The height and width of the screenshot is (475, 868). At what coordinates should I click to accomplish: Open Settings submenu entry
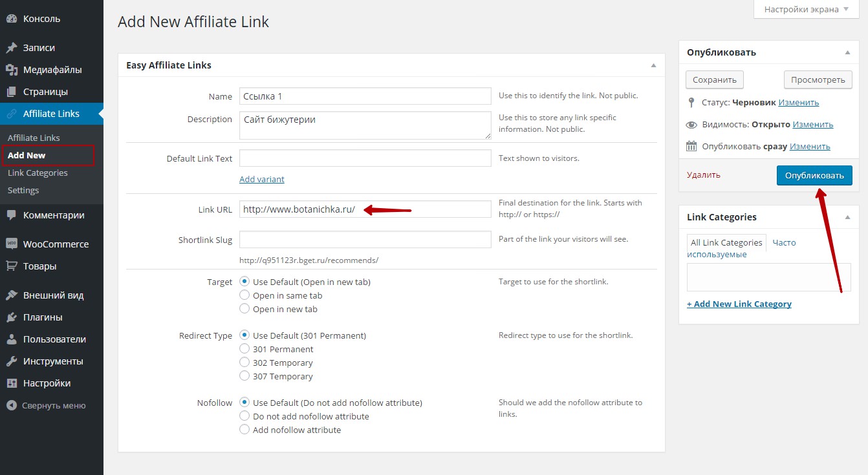click(x=23, y=190)
